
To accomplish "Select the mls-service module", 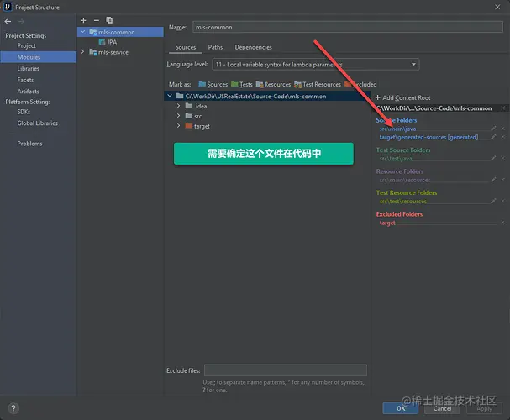I will click(x=113, y=52).
